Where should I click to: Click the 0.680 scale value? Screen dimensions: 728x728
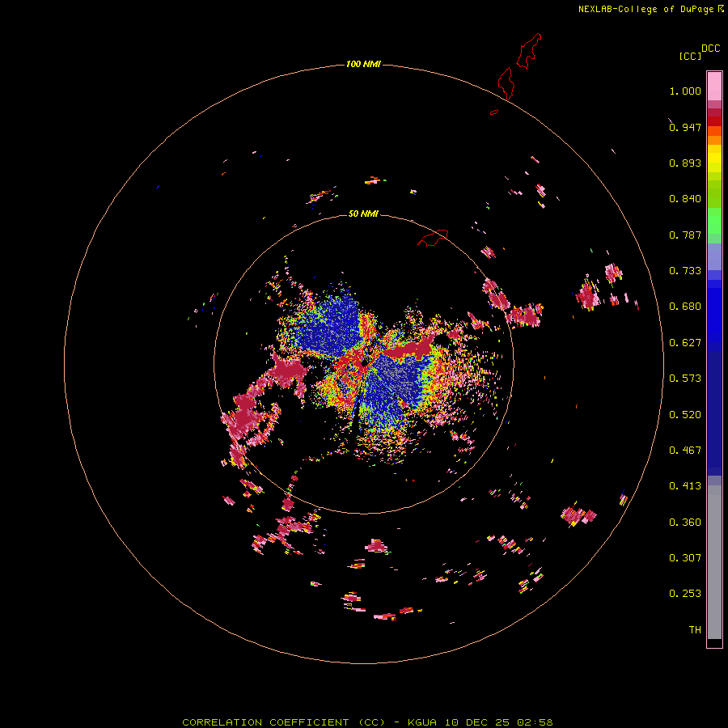(x=685, y=307)
